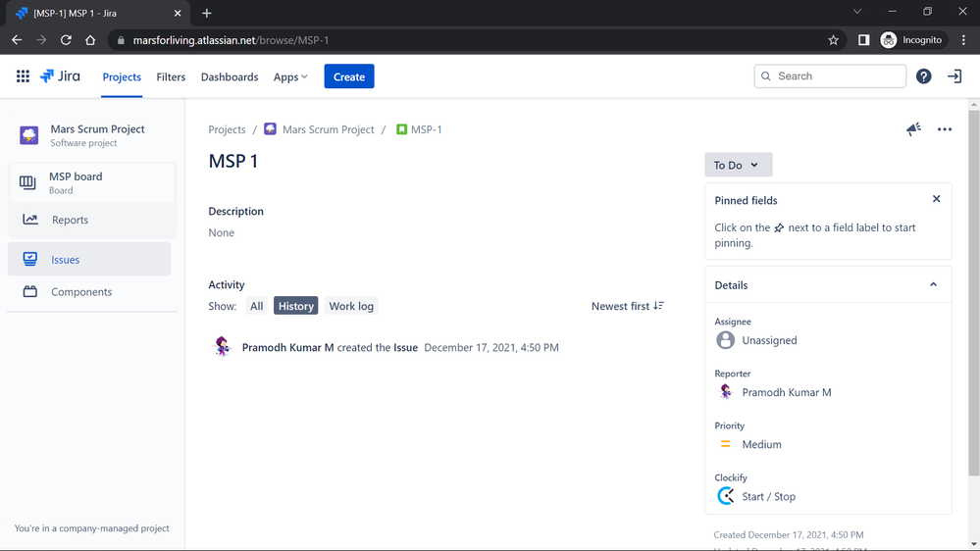
Task: Open the tab search chevron in title bar
Action: pos(856,12)
